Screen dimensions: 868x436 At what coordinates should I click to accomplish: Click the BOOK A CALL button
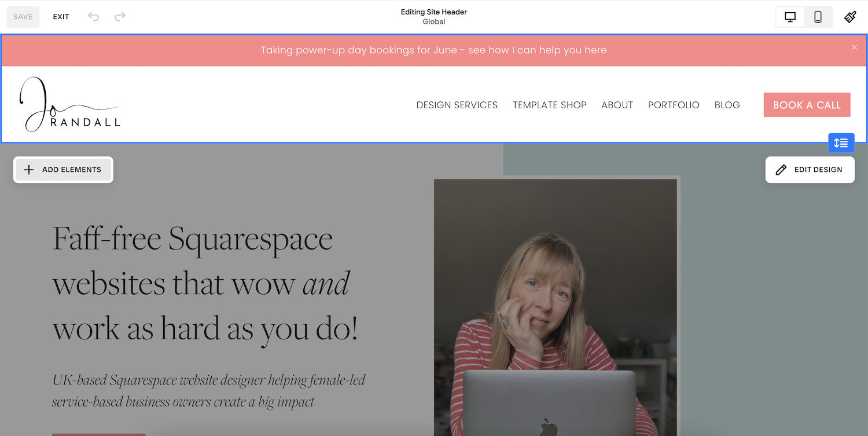click(x=807, y=105)
